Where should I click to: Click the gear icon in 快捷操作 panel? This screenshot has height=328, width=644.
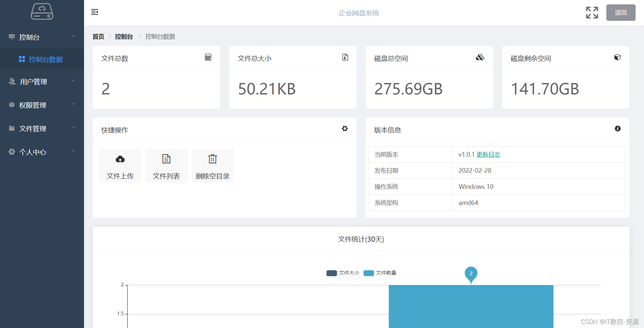point(345,128)
